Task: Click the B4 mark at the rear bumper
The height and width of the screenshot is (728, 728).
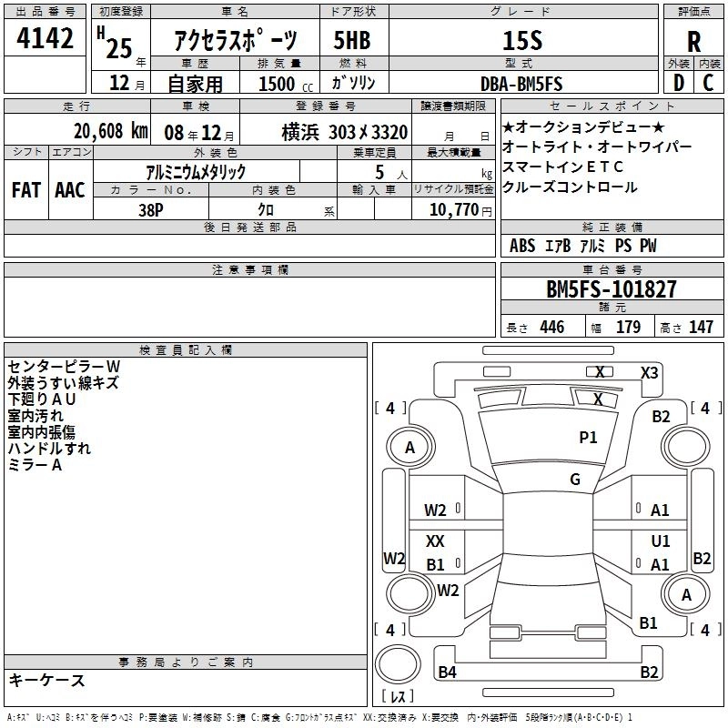Action: (447, 672)
